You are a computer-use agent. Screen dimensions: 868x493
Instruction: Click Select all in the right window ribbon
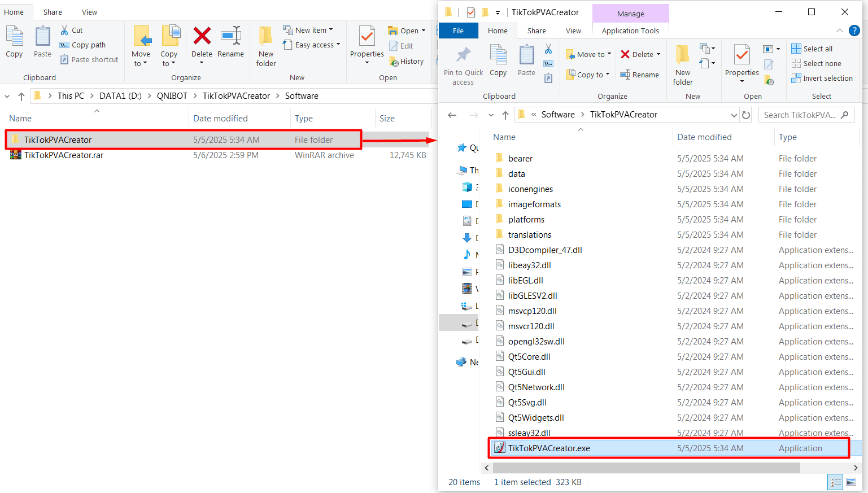[x=812, y=49]
